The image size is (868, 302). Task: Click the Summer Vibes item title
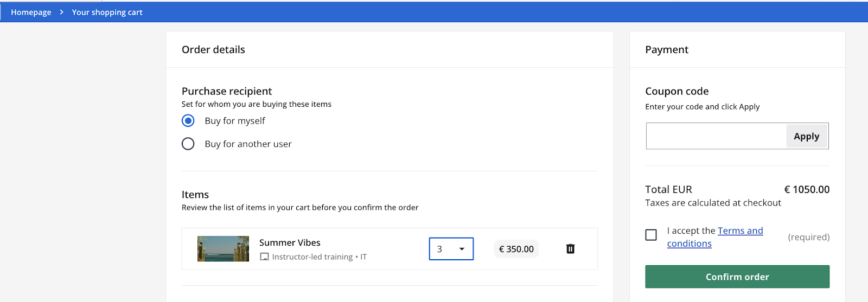click(x=290, y=242)
